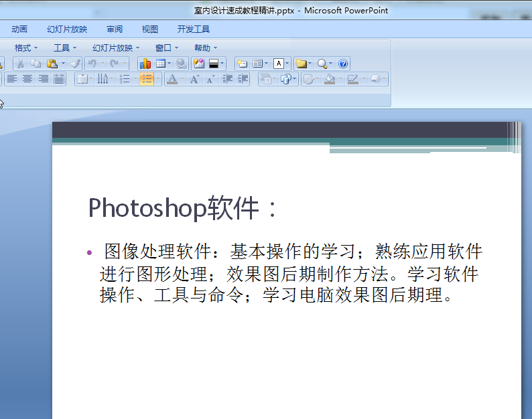Click the Insert Hyperlink globe icon
532x419 pixels.
point(181,64)
